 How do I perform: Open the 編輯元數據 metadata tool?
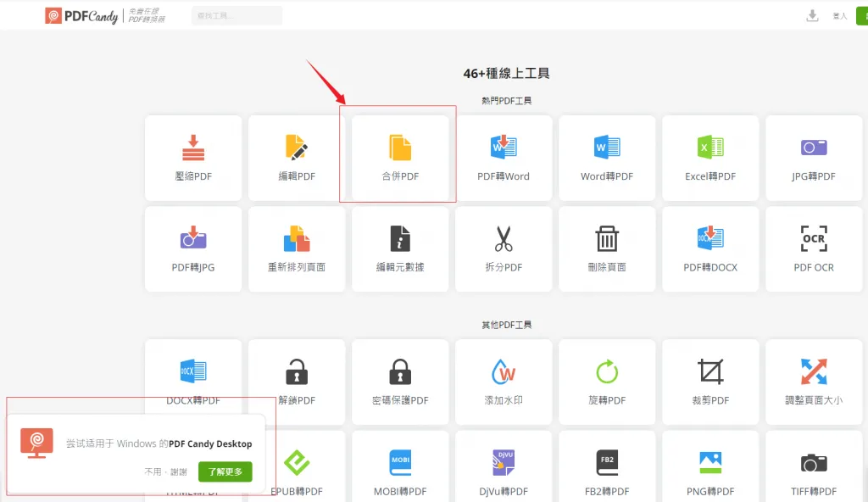400,249
